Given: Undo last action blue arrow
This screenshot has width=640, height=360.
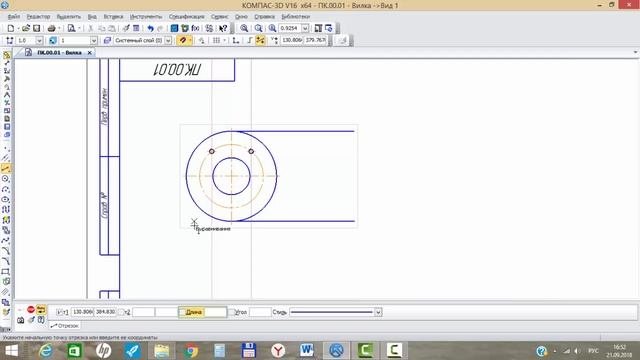Looking at the screenshot, I should click(151, 28).
